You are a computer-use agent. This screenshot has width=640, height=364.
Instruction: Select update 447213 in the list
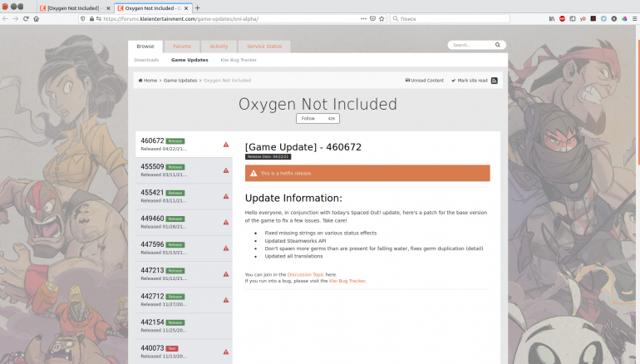point(184,274)
